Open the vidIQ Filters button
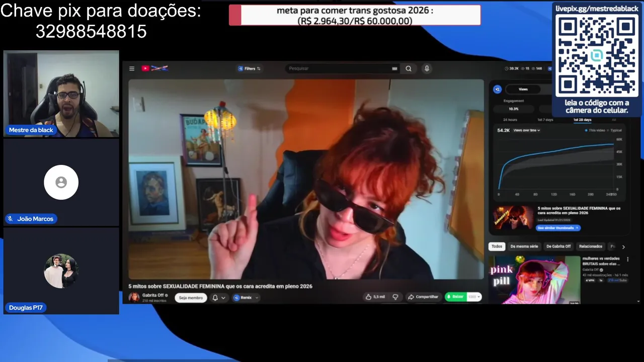This screenshot has width=644, height=362. [250, 68]
